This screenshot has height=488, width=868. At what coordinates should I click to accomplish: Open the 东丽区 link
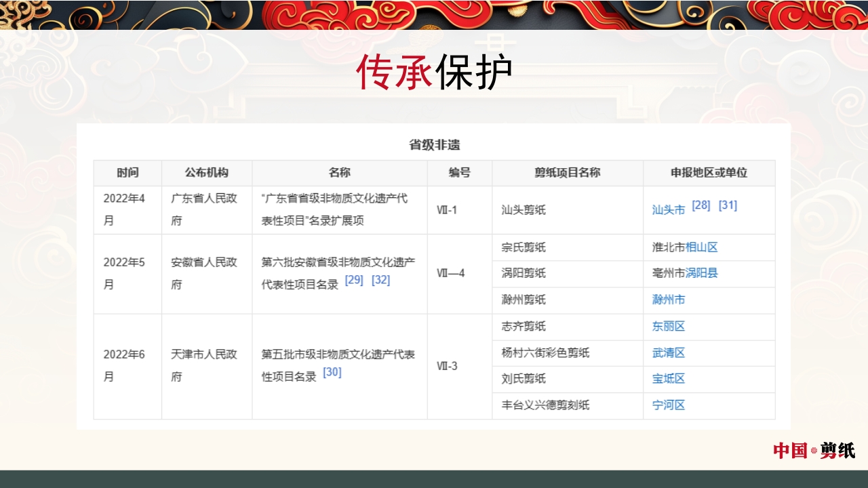[x=668, y=327]
